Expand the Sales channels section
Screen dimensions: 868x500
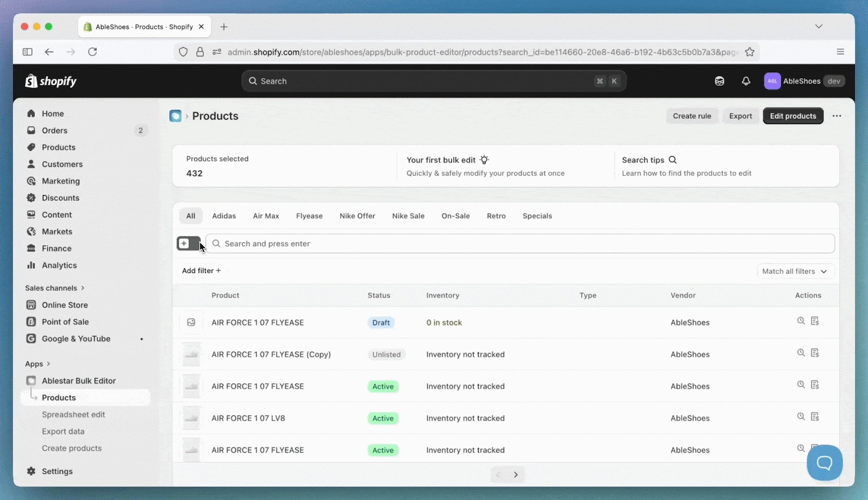pos(55,288)
